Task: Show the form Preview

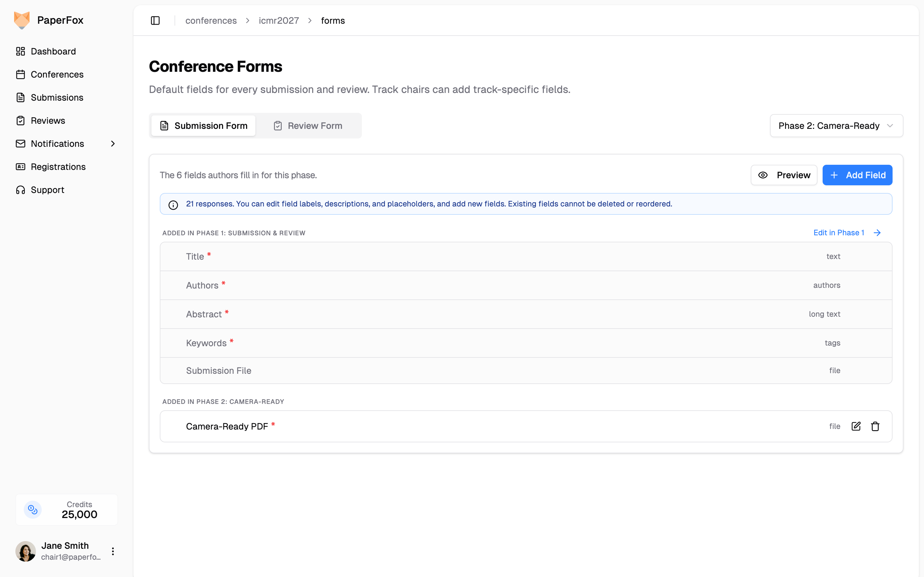Action: click(x=784, y=175)
